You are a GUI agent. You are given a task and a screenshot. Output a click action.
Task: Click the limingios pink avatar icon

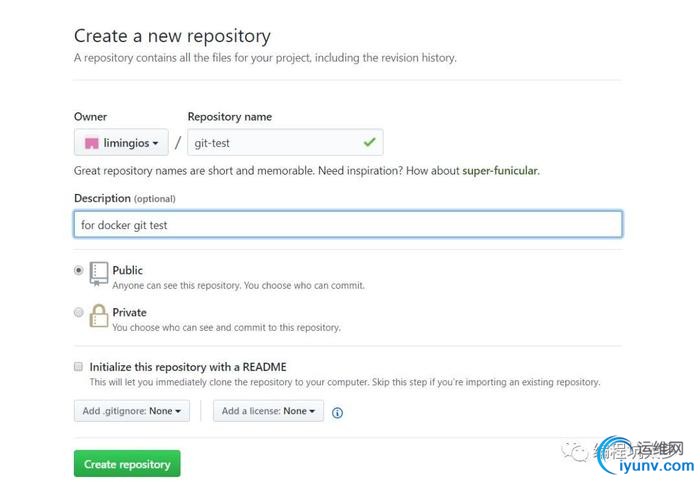point(92,143)
